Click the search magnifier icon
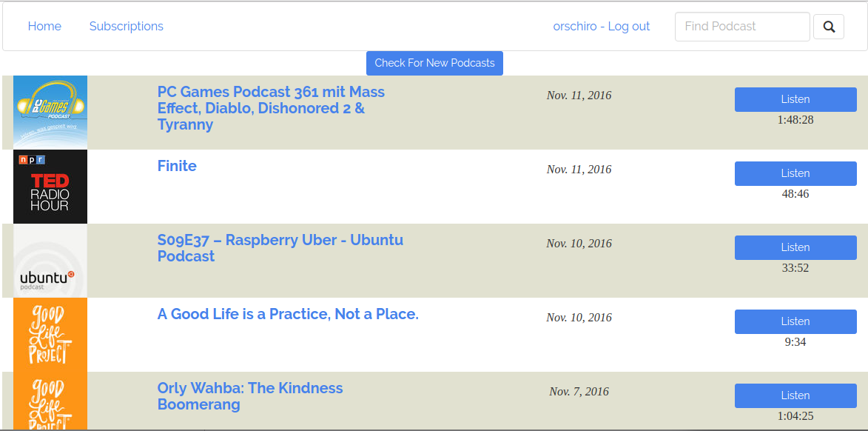868x431 pixels. [x=828, y=26]
